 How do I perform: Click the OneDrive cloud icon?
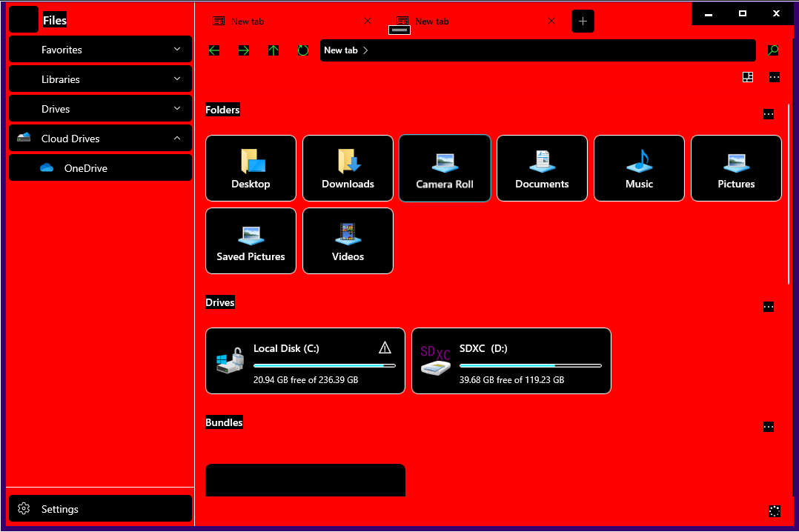[47, 167]
